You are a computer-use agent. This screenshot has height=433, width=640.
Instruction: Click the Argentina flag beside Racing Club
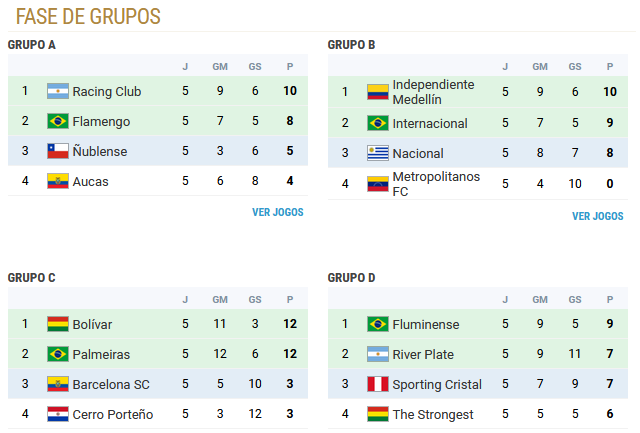58,91
